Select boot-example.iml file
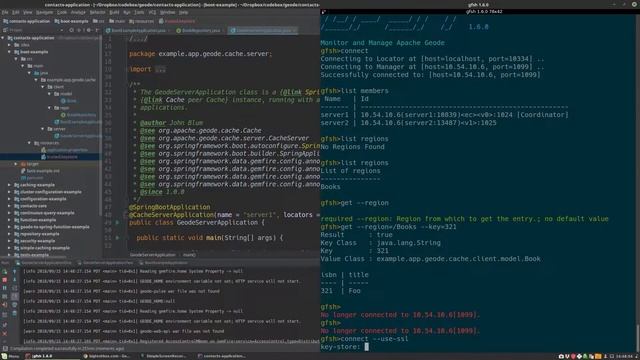The width and height of the screenshot is (640, 360). pyautogui.click(x=40, y=171)
